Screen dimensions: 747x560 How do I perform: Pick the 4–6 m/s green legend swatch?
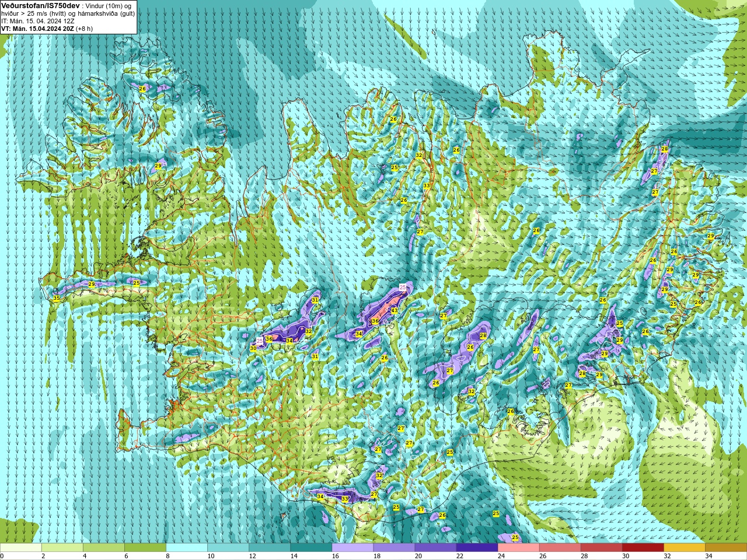[x=104, y=547]
